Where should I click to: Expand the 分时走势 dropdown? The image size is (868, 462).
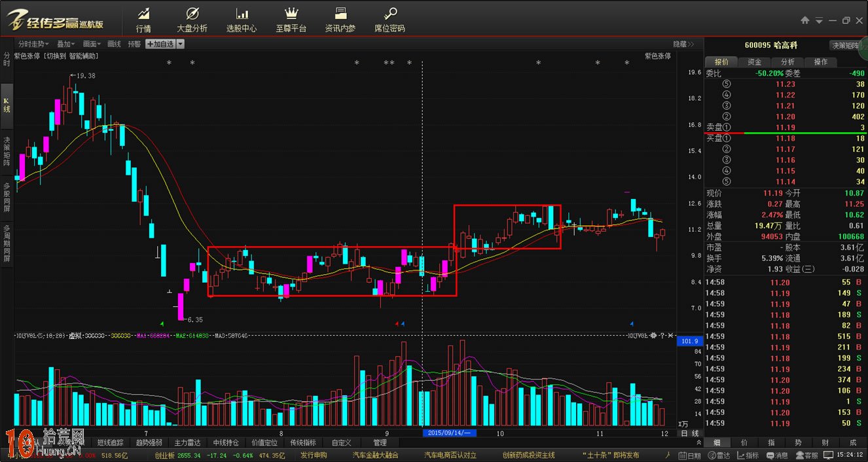point(33,44)
